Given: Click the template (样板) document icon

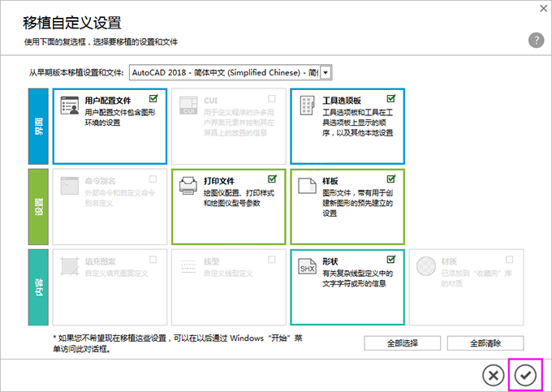Looking at the screenshot, I should pyautogui.click(x=307, y=185).
